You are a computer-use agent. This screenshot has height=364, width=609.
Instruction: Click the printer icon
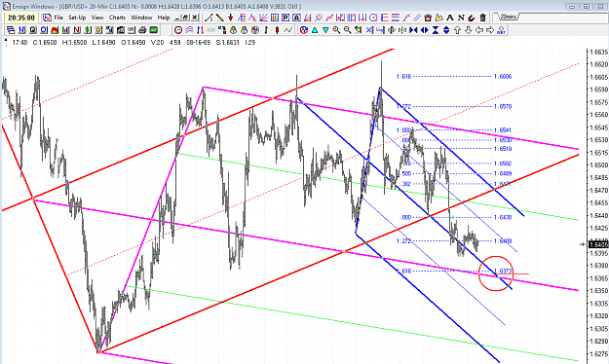(142, 30)
